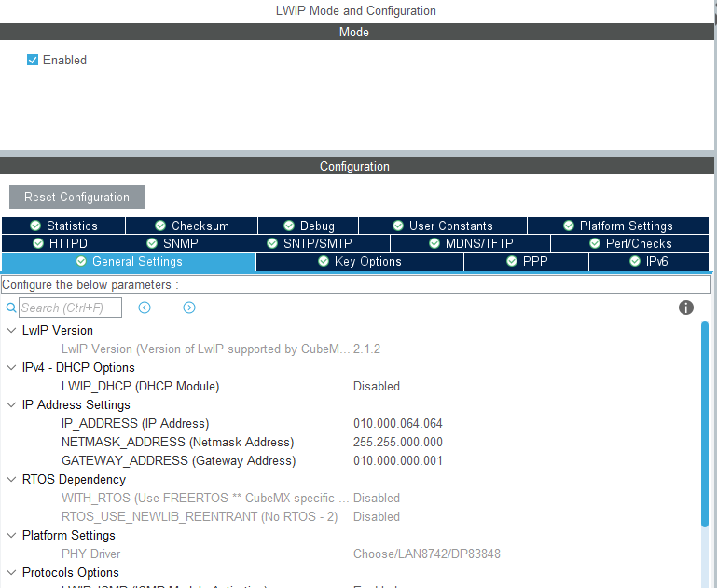The height and width of the screenshot is (588, 717).
Task: Open the LWIP_DHCP Disabled value dropdown
Action: (377, 386)
